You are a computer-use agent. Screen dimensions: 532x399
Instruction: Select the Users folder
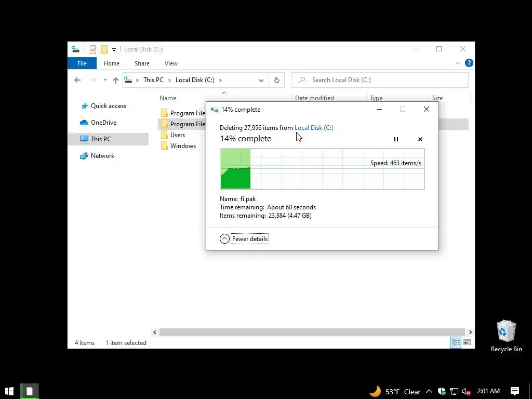[178, 135]
